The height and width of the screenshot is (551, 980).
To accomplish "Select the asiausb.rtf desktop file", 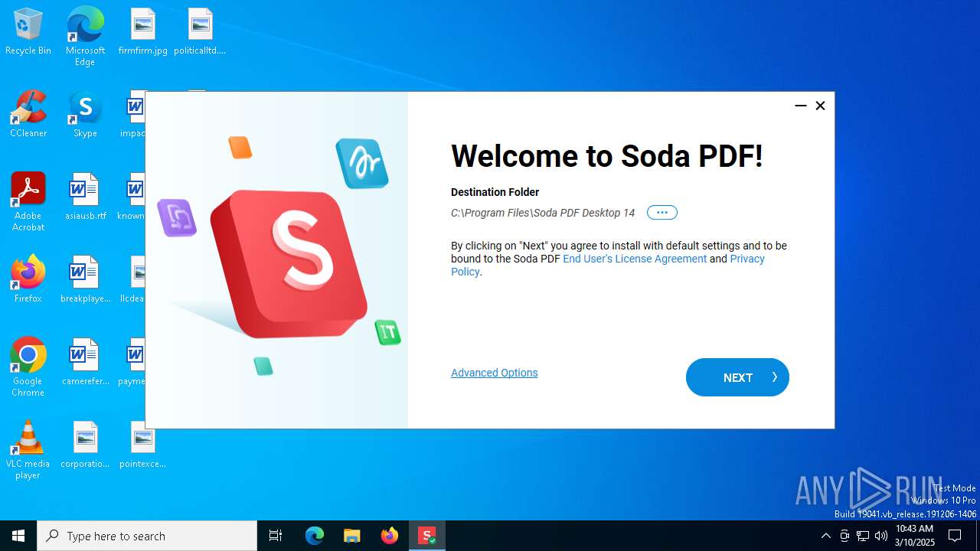I will [85, 197].
